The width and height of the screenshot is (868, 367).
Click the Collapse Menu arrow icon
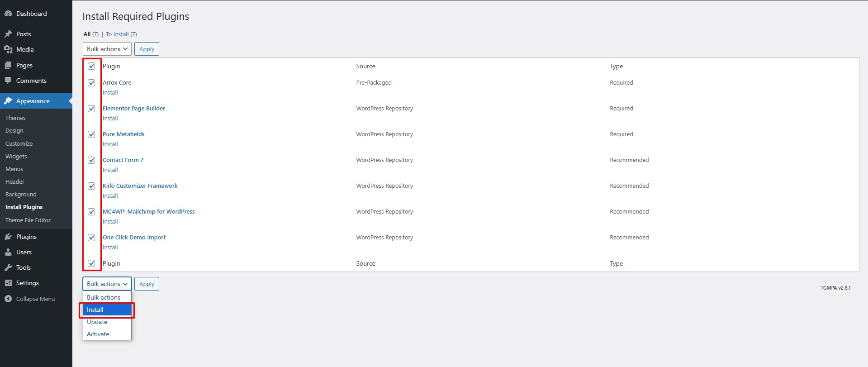(x=8, y=299)
